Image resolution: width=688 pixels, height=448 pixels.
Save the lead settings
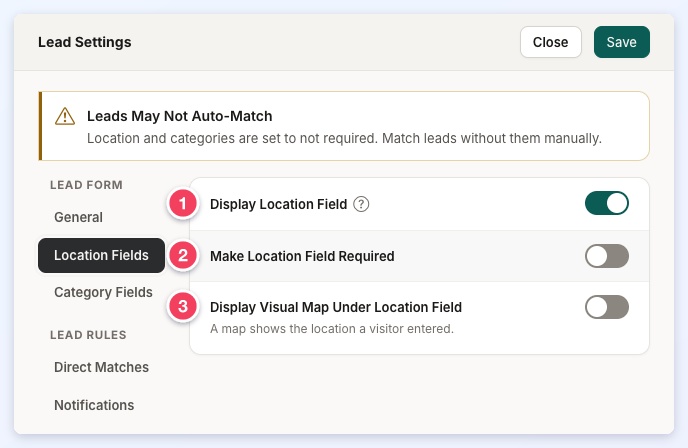621,42
